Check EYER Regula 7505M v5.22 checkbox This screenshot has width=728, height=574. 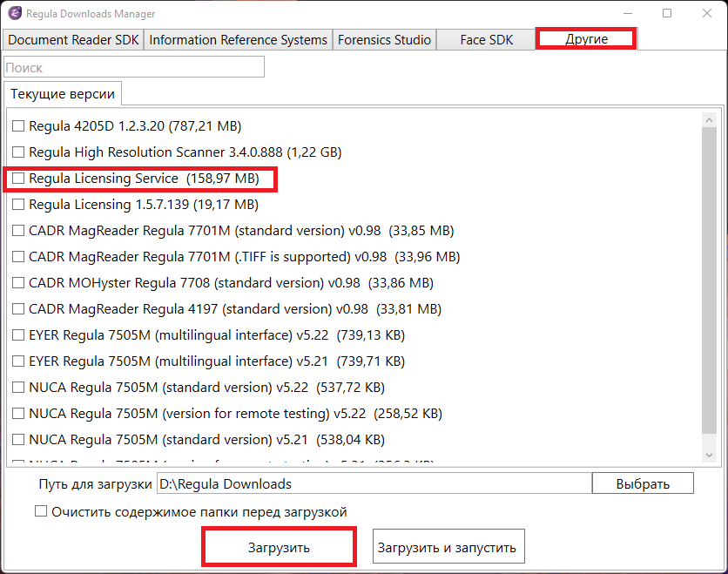(x=18, y=334)
